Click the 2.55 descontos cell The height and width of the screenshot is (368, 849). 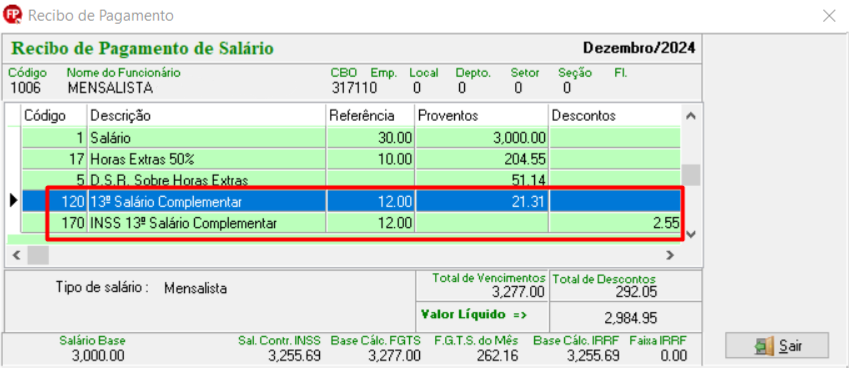[615, 222]
